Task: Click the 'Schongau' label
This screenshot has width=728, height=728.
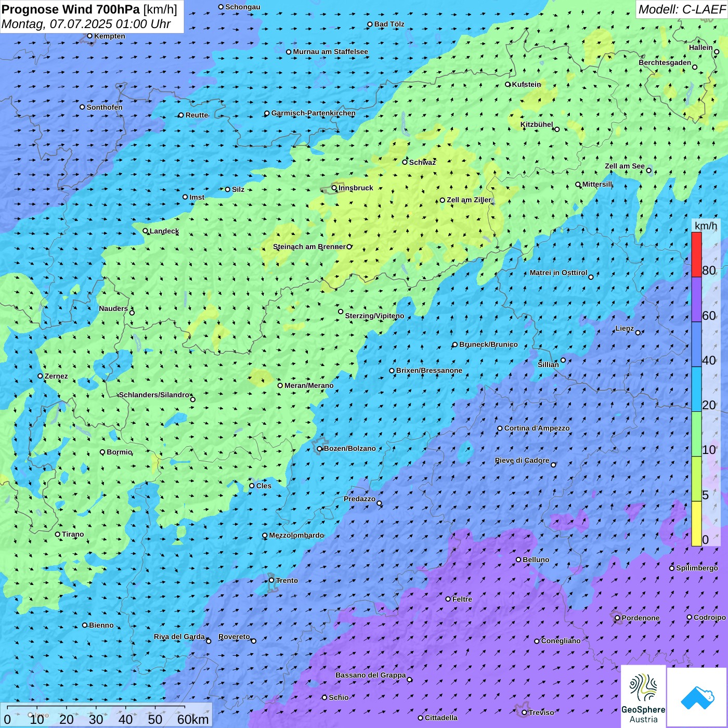Action: [x=243, y=7]
